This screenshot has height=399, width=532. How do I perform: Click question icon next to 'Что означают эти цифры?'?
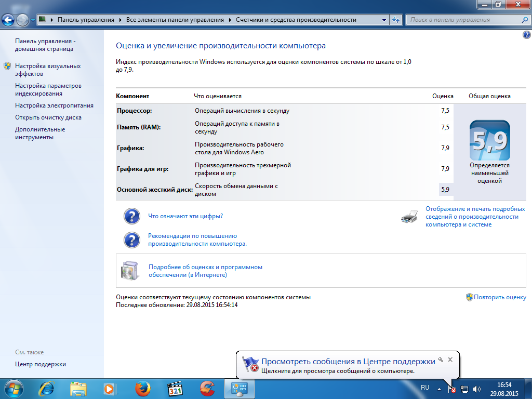[x=132, y=216]
